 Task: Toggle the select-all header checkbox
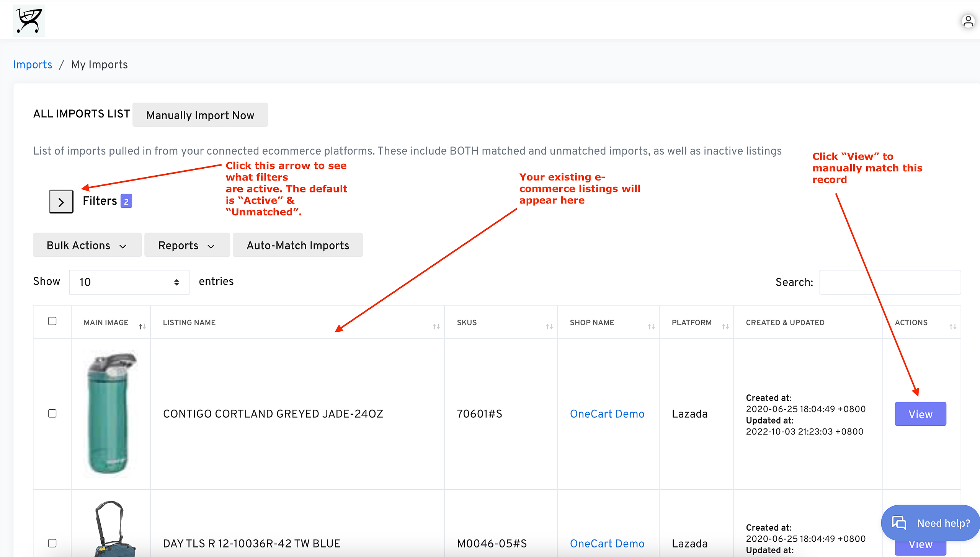(x=52, y=321)
